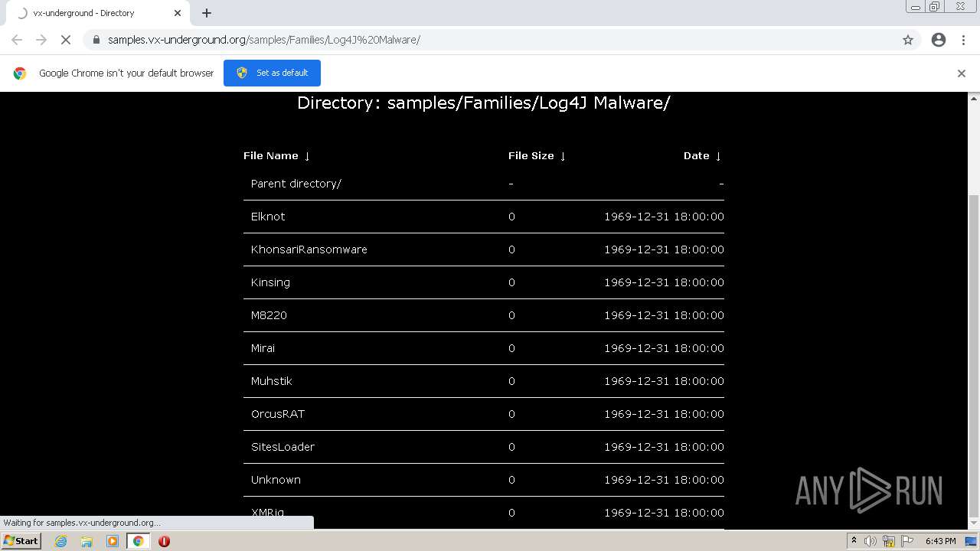Select Mirai row file size value
Viewport: 980px width, 551px height.
coord(511,348)
